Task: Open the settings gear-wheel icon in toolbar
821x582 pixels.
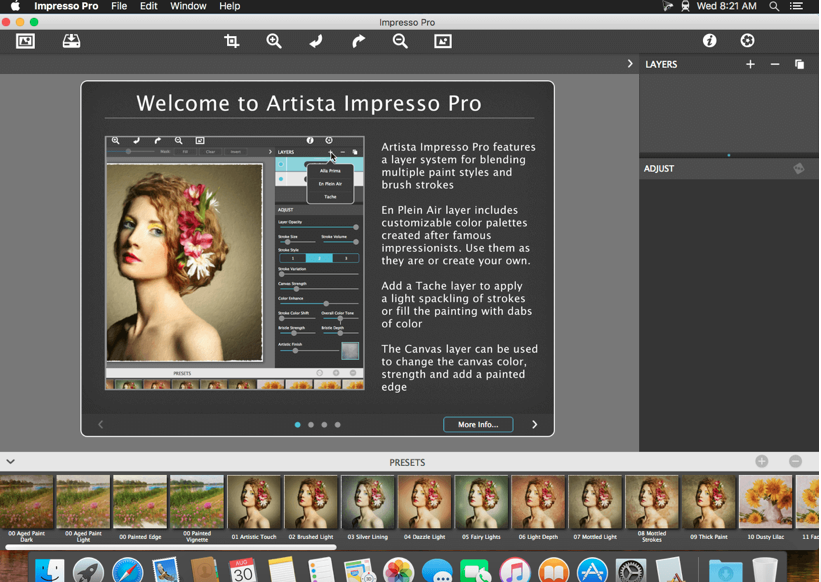Action: [x=747, y=40]
